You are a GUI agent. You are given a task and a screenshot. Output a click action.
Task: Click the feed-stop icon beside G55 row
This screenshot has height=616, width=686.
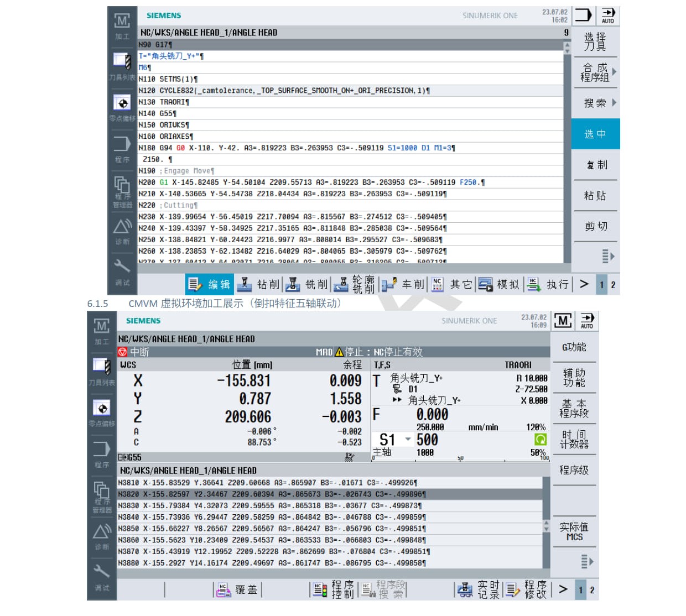pyautogui.click(x=349, y=457)
